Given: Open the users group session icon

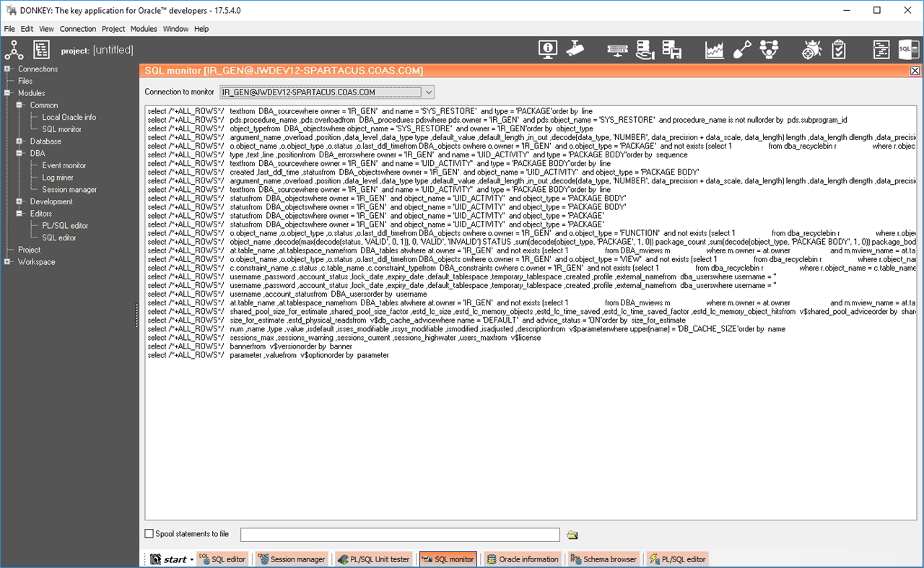Looking at the screenshot, I should tap(770, 49).
